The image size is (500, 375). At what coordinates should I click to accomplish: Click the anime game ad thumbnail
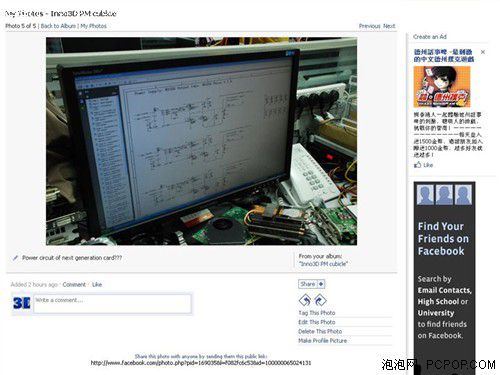[442, 87]
